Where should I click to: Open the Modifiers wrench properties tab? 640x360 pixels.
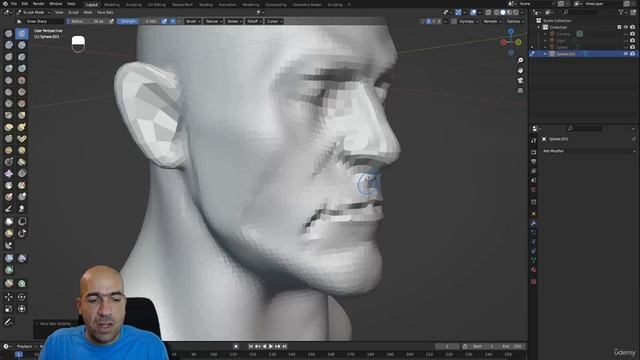(x=533, y=223)
